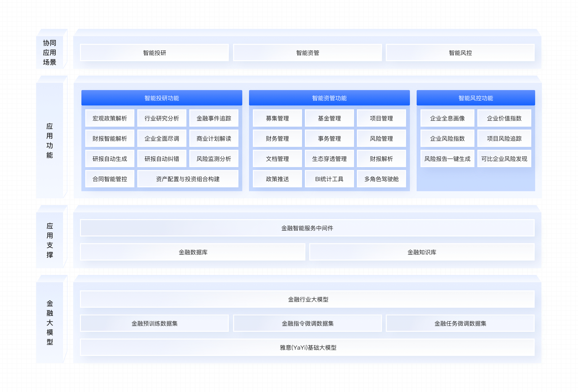Click the 智能风控 scenario box
Screen dimensions: 578x392
coord(460,53)
